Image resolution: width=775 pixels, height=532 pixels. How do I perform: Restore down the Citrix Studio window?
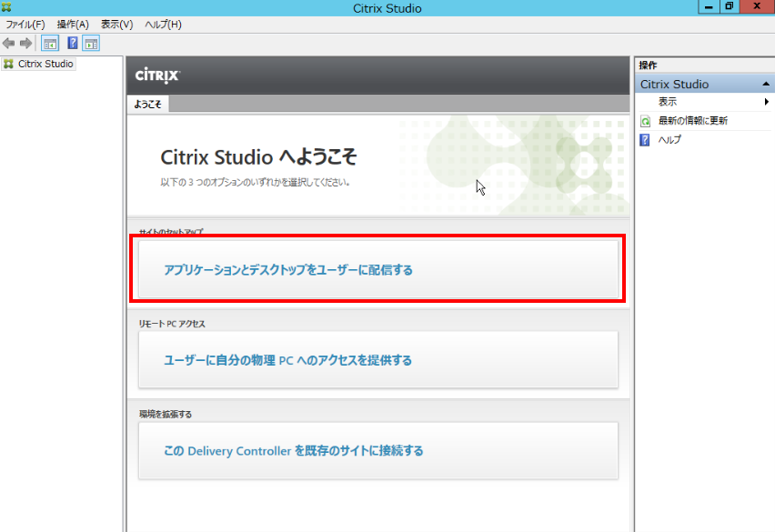coord(729,6)
